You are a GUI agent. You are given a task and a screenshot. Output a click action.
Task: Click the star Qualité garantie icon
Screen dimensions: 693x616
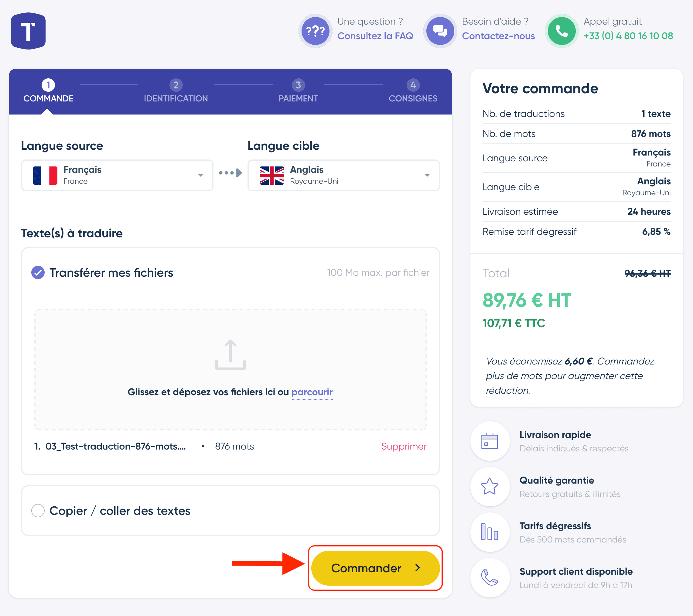coord(490,486)
